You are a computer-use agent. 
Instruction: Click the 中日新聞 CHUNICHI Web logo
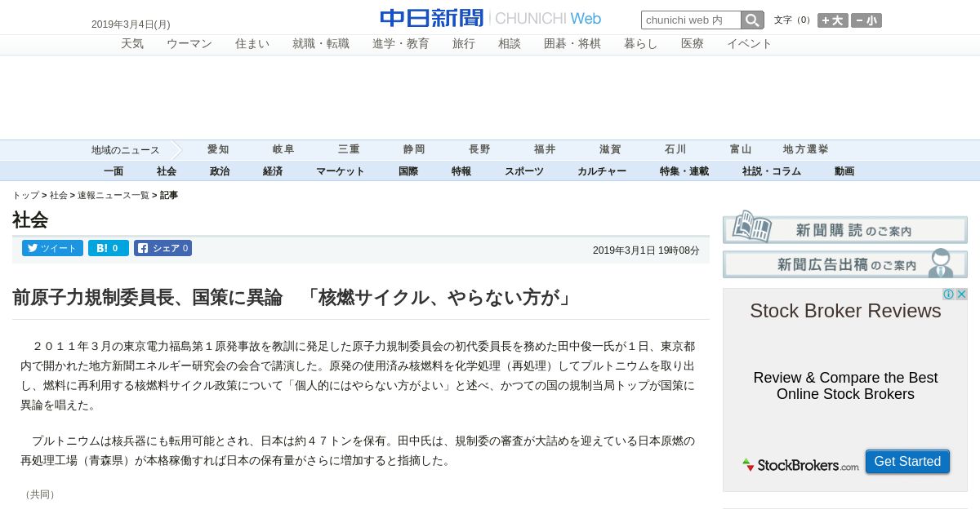(x=490, y=18)
